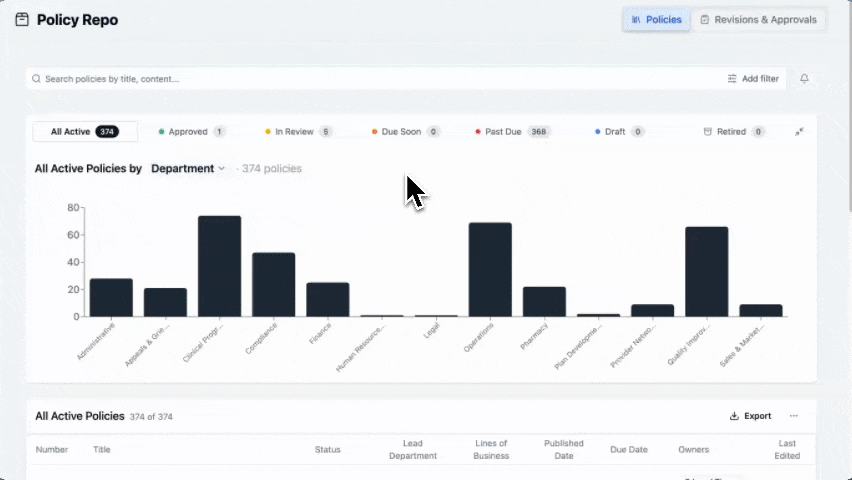Viewport: 852px width, 480px height.
Task: Click the Provider Network bar
Action: click(x=653, y=310)
